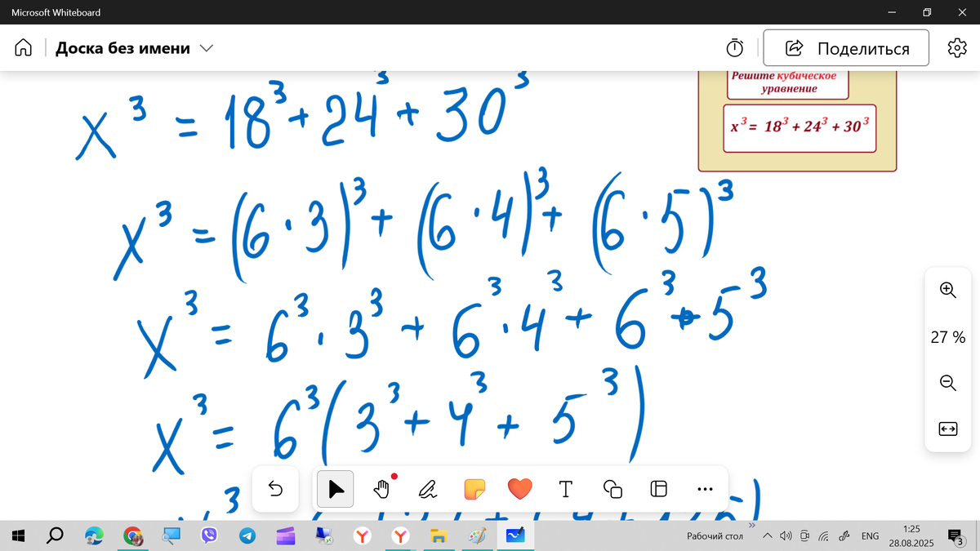This screenshot has height=551, width=980.
Task: Show hidden system tray icons
Action: click(x=767, y=536)
